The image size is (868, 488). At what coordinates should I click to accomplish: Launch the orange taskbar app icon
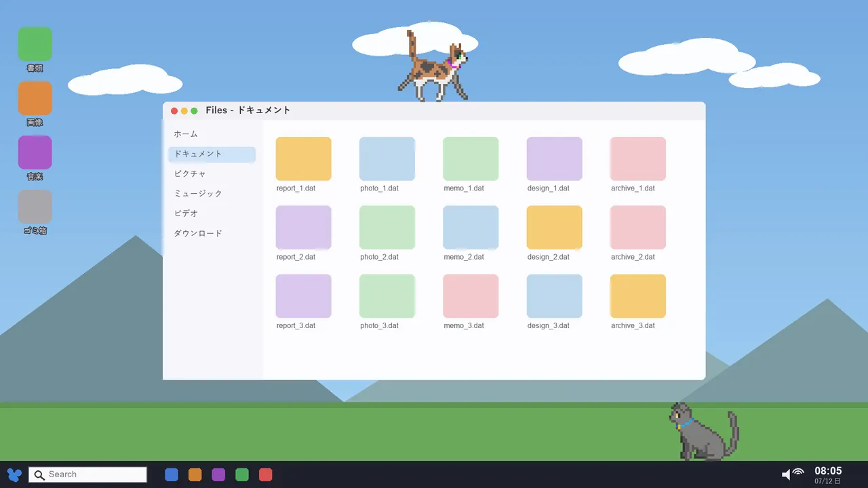click(x=195, y=474)
